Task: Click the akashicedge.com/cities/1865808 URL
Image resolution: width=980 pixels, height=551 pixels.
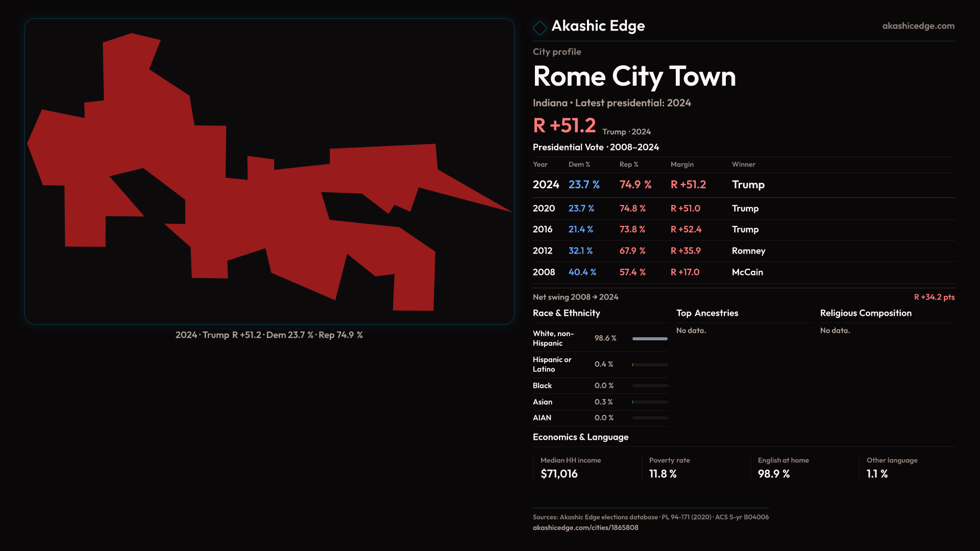Action: 585,528
